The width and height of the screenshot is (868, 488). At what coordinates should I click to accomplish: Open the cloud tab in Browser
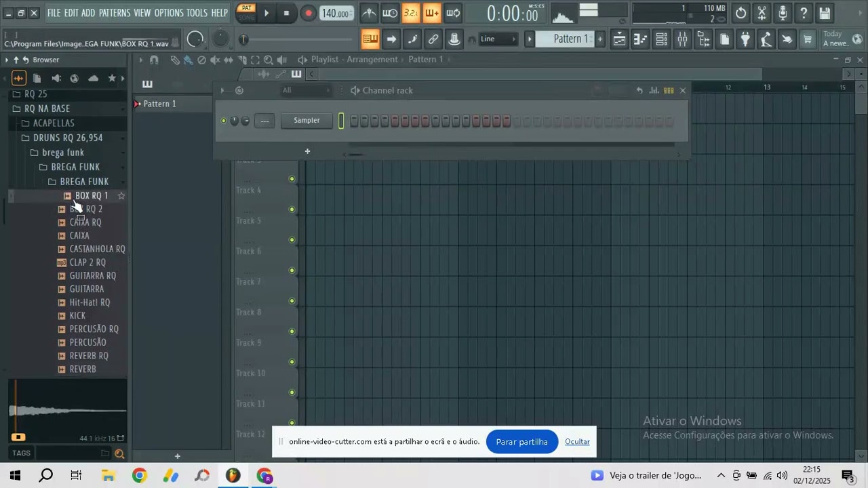94,78
